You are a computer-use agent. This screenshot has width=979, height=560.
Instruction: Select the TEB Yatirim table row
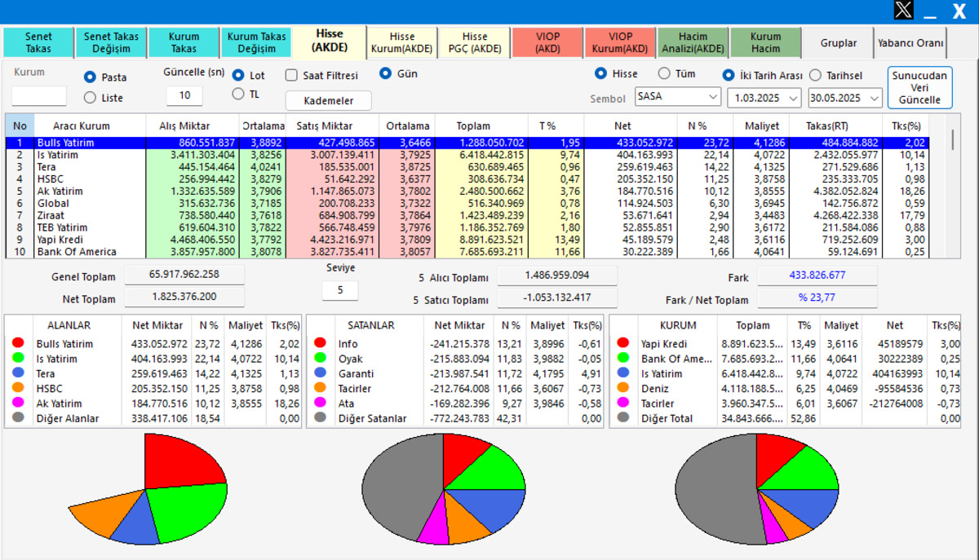point(467,228)
